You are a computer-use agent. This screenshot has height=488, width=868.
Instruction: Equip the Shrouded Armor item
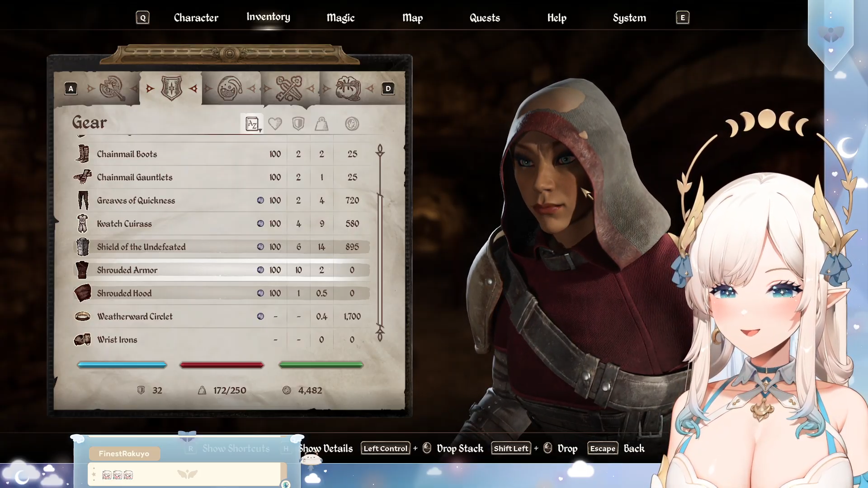coord(127,270)
